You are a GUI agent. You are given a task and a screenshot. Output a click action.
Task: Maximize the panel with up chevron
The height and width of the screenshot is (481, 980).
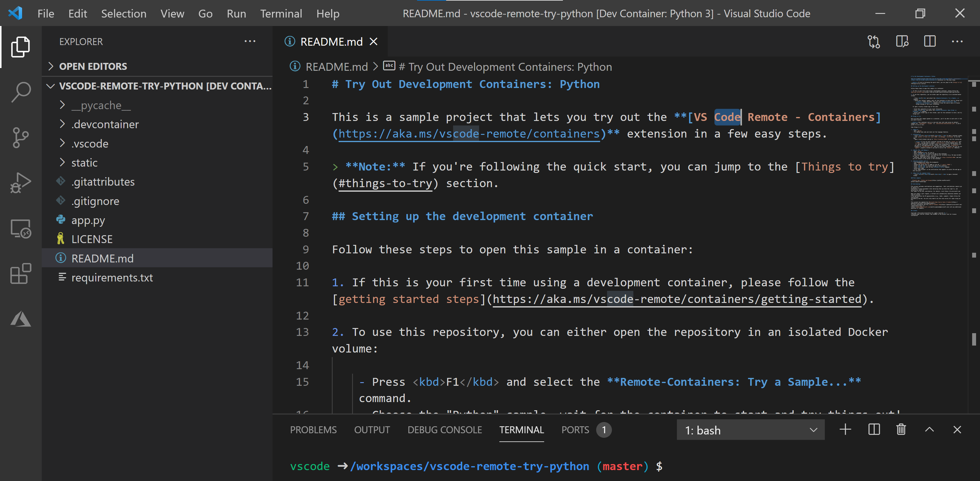point(929,430)
